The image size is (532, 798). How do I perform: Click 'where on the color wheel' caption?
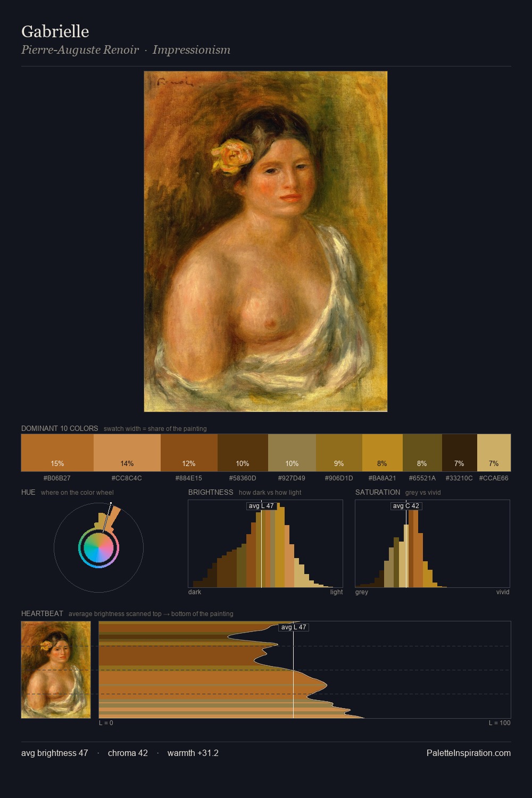coord(77,493)
